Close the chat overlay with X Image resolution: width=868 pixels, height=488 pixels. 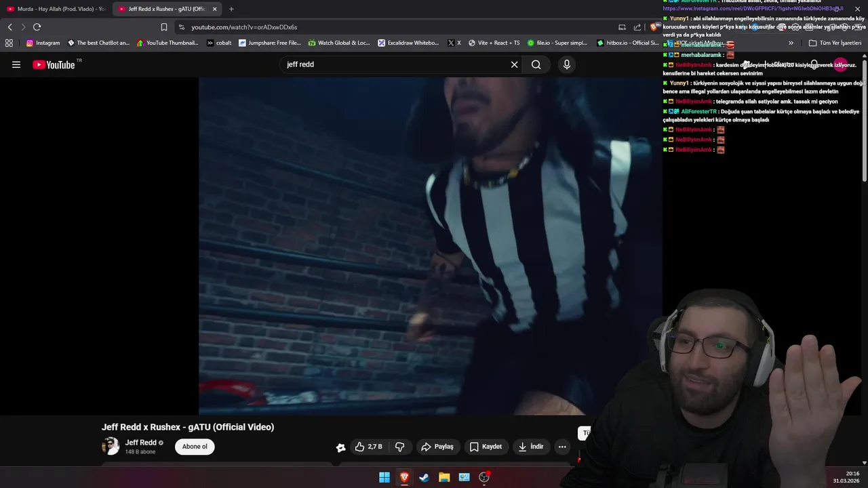(x=857, y=9)
